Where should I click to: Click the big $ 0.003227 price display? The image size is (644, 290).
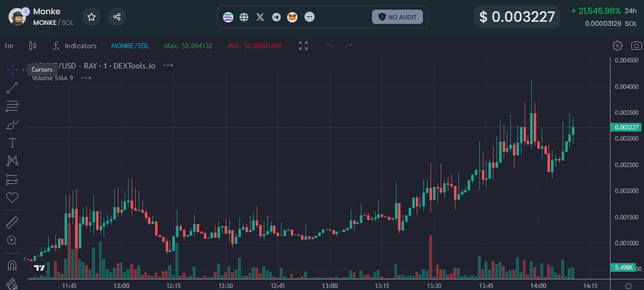pyautogui.click(x=517, y=17)
